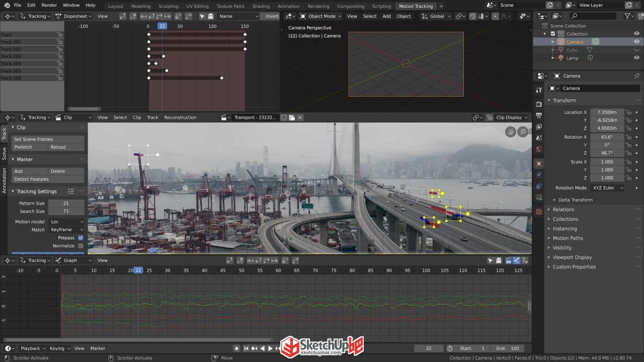Image resolution: width=644 pixels, height=362 pixels.
Task: Click the play animation button in timeline
Action: coord(270,348)
